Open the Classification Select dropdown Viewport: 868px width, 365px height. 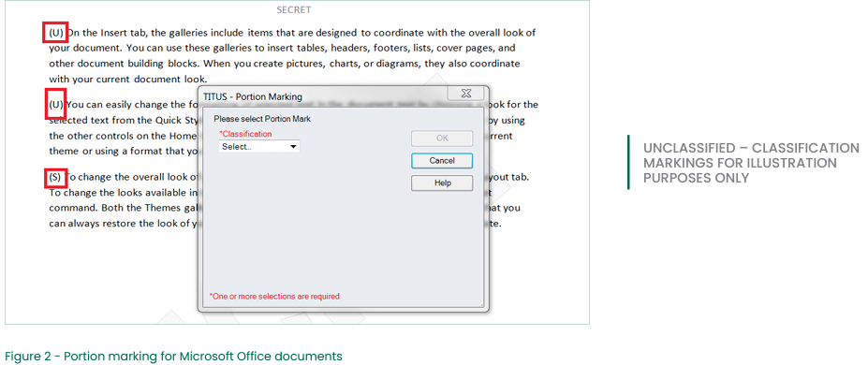pos(259,147)
